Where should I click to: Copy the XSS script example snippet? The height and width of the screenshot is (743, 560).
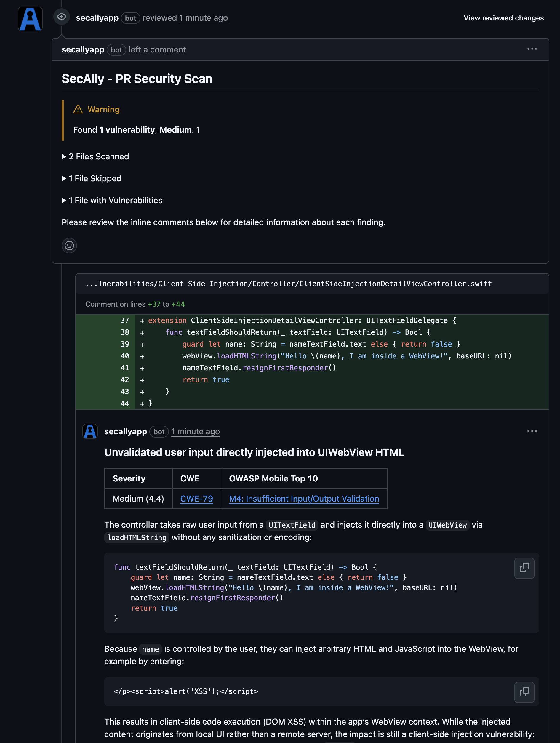point(524,692)
